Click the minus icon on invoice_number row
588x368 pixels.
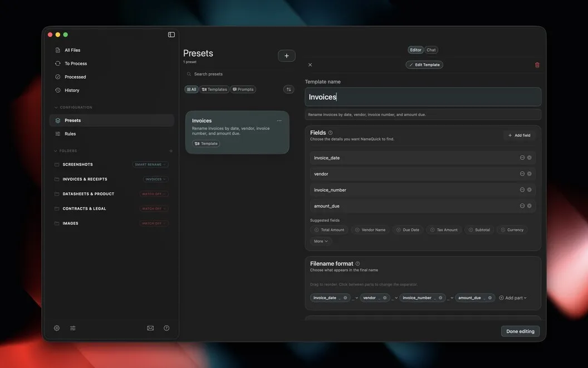tap(522, 190)
